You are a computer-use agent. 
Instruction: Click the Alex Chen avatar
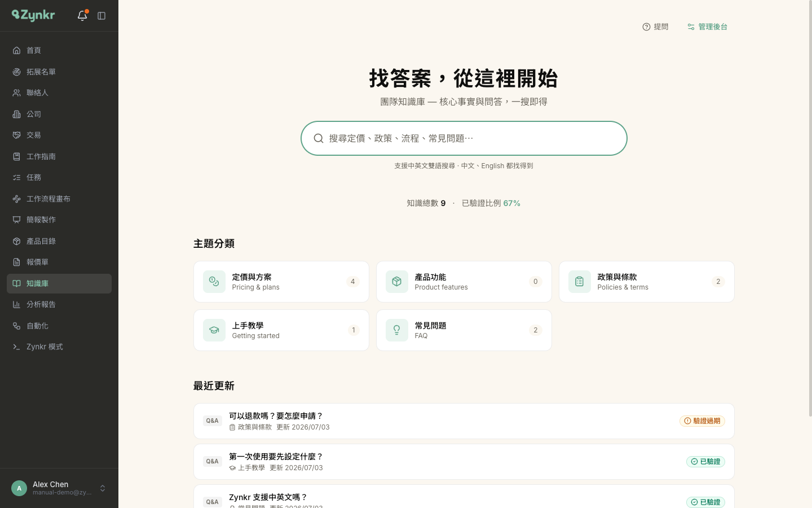tap(19, 488)
